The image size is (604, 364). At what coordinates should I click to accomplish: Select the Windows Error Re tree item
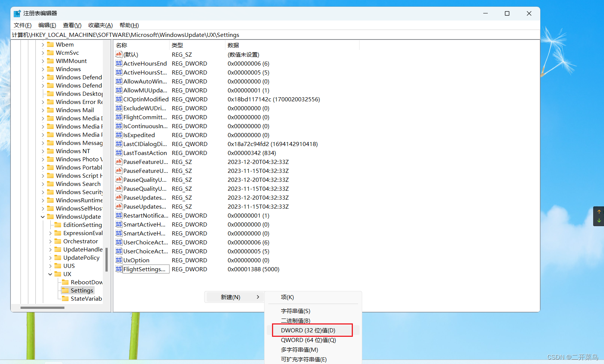[x=79, y=102]
